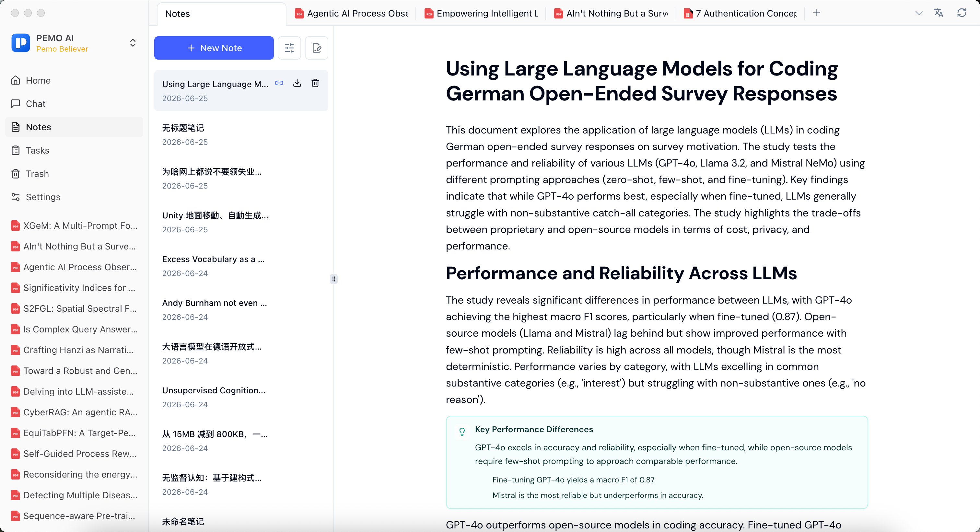Open the Excess Vocabulary as a ... note
980x532 pixels.
(241, 266)
